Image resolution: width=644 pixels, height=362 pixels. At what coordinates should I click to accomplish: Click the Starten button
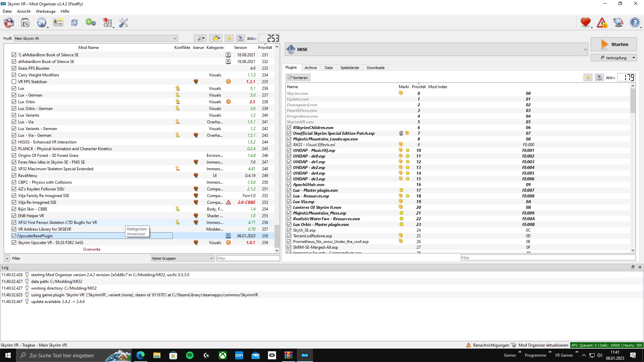coord(613,44)
